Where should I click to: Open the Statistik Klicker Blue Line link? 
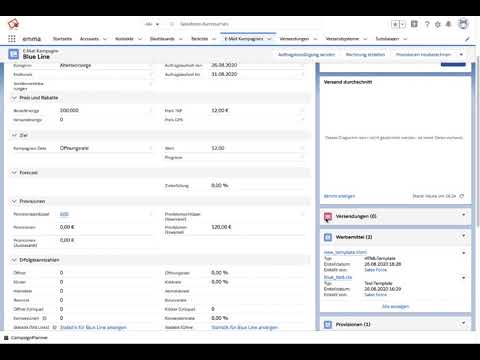(x=245, y=328)
